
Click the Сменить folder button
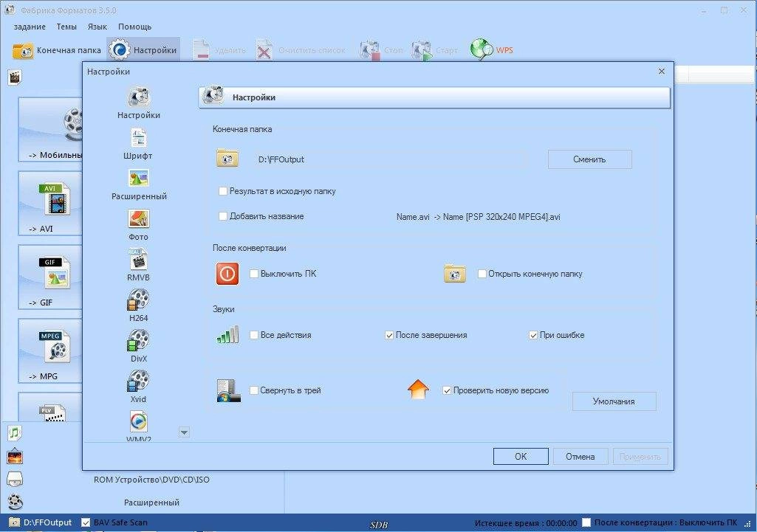[x=589, y=159]
